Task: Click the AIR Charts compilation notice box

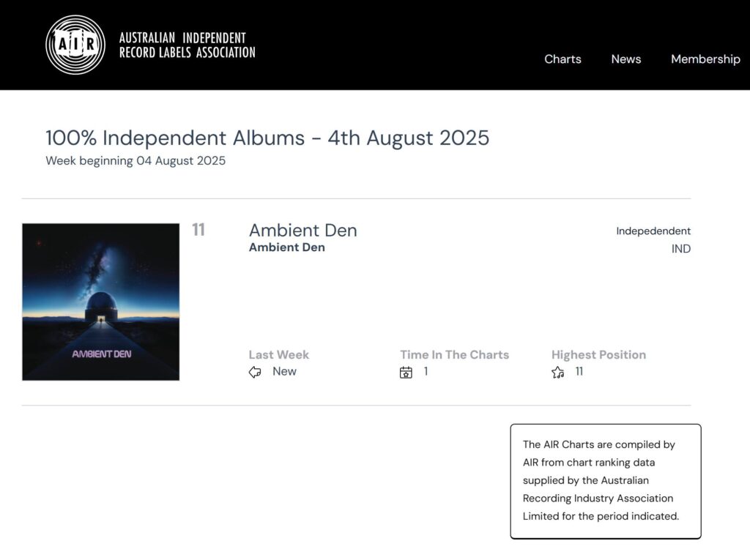Action: click(x=605, y=480)
